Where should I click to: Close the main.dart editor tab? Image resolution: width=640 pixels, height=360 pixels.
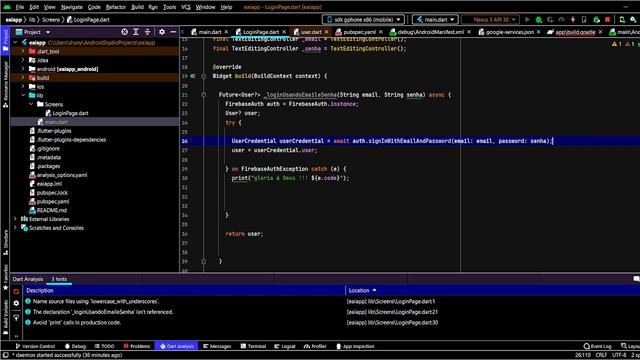coord(226,32)
